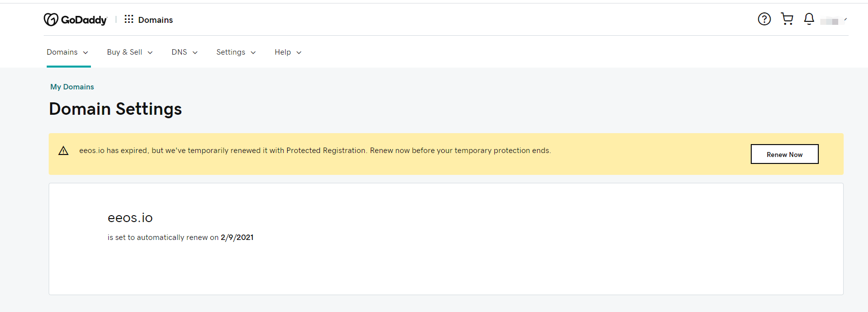Go to My Domains breadcrumb link

(72, 87)
